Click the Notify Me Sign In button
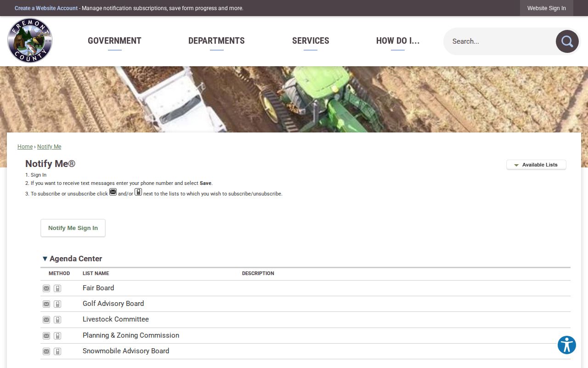Screen dimensions: 588x368 [x=73, y=228]
